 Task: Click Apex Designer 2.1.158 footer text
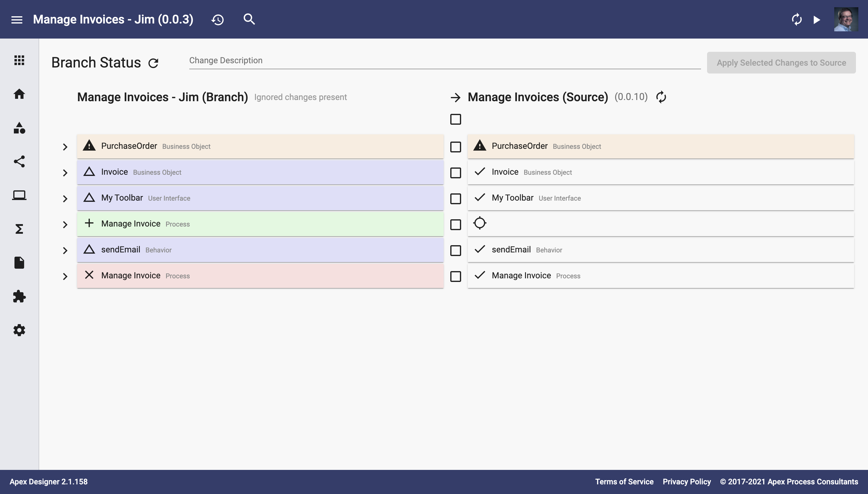(x=49, y=482)
